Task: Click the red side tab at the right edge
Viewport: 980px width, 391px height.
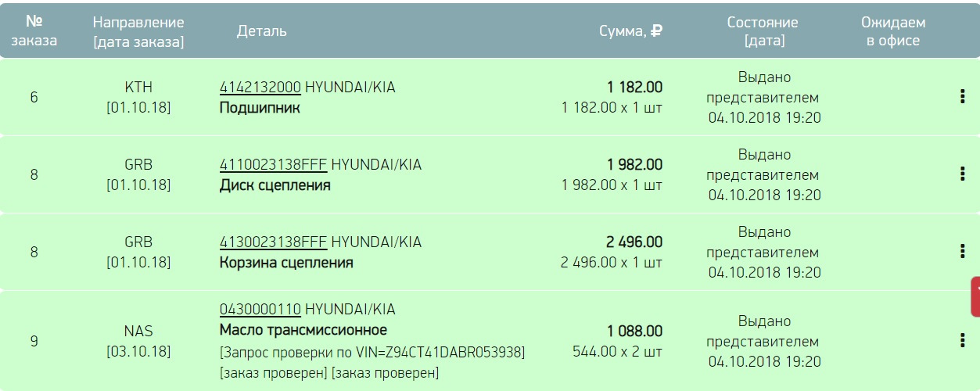Action: [975, 296]
